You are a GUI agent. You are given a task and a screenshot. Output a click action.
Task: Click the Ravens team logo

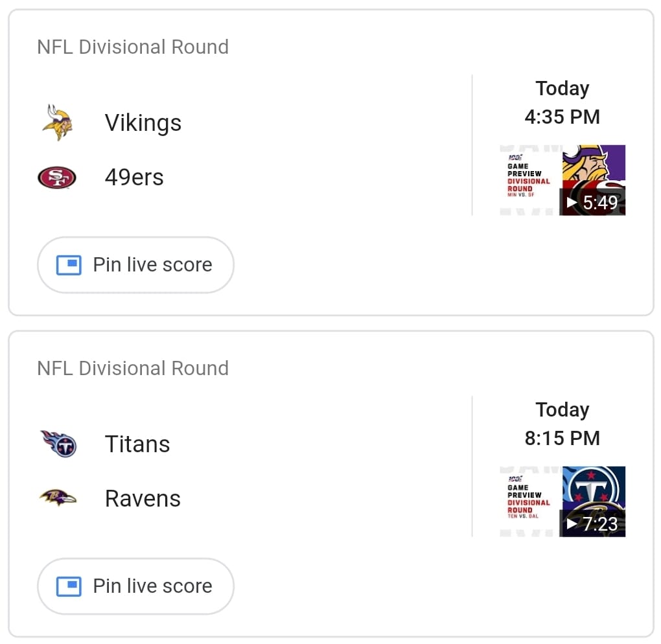click(58, 498)
